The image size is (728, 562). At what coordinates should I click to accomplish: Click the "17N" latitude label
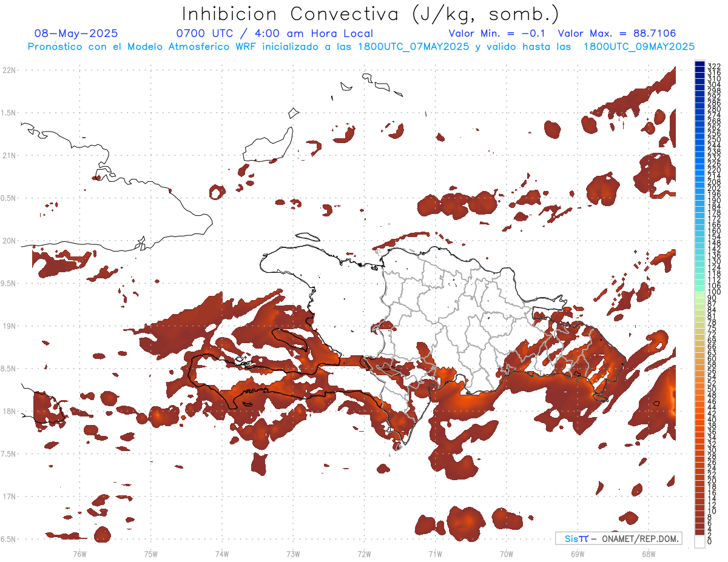pos(9,497)
